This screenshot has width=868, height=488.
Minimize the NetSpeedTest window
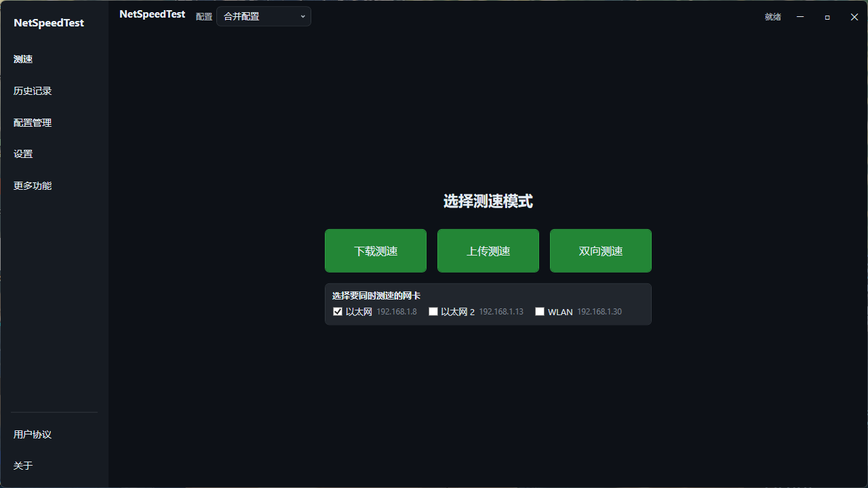800,17
